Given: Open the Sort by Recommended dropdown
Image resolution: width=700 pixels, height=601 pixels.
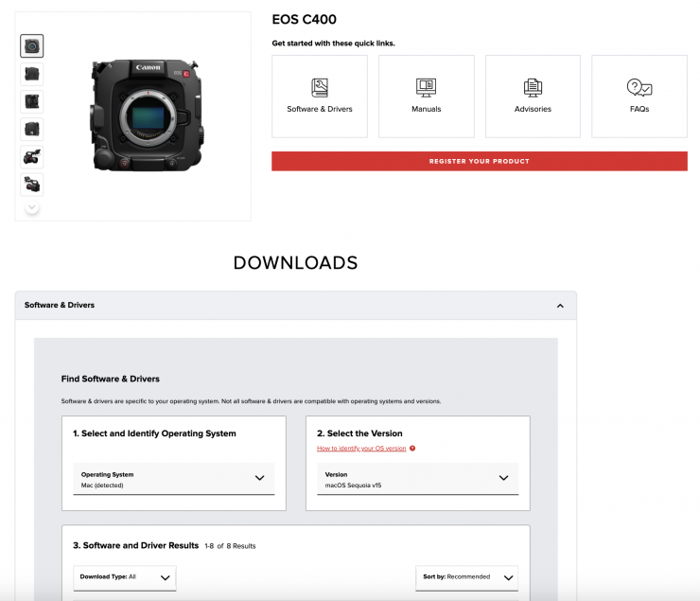Looking at the screenshot, I should (466, 577).
